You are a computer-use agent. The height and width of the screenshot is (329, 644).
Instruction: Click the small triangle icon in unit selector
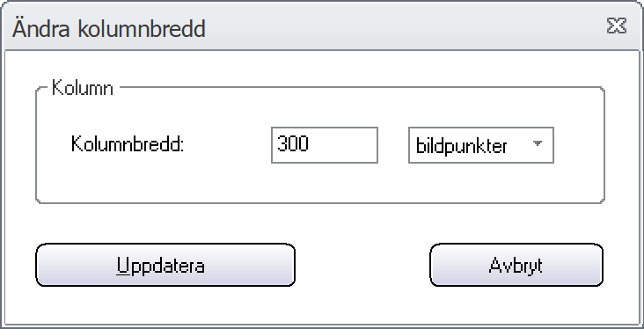coord(538,143)
